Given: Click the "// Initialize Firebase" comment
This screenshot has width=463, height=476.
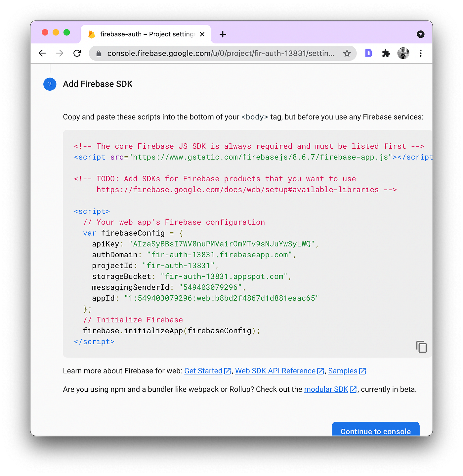Looking at the screenshot, I should tap(133, 320).
